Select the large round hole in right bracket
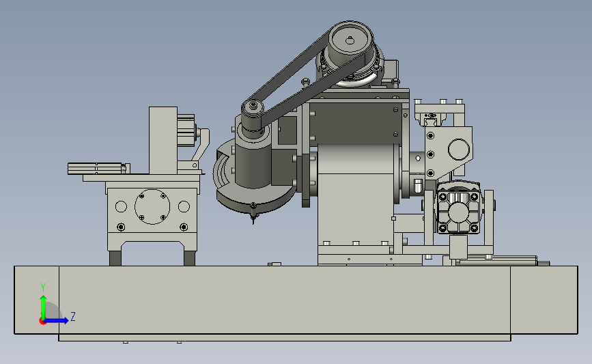592x364 pixels. click(x=459, y=150)
